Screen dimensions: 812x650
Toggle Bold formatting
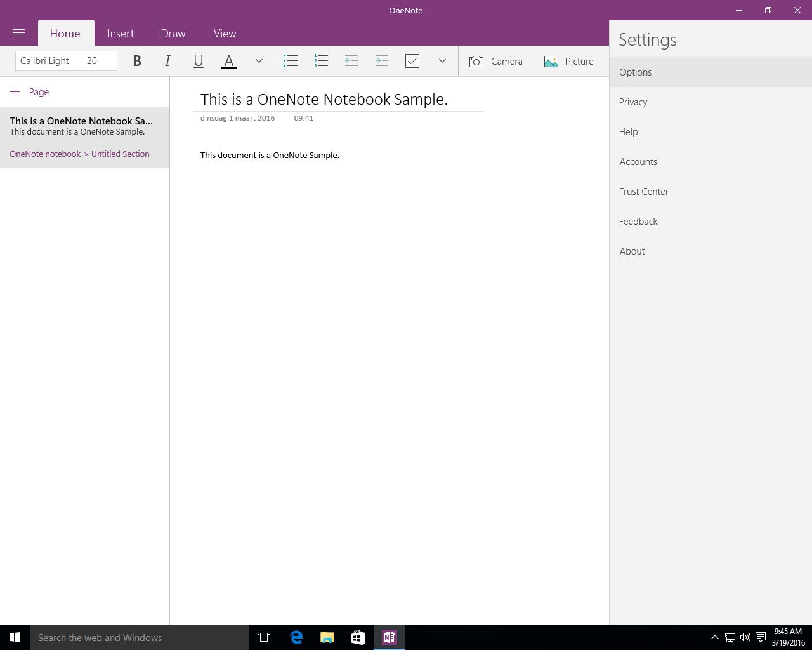(137, 61)
